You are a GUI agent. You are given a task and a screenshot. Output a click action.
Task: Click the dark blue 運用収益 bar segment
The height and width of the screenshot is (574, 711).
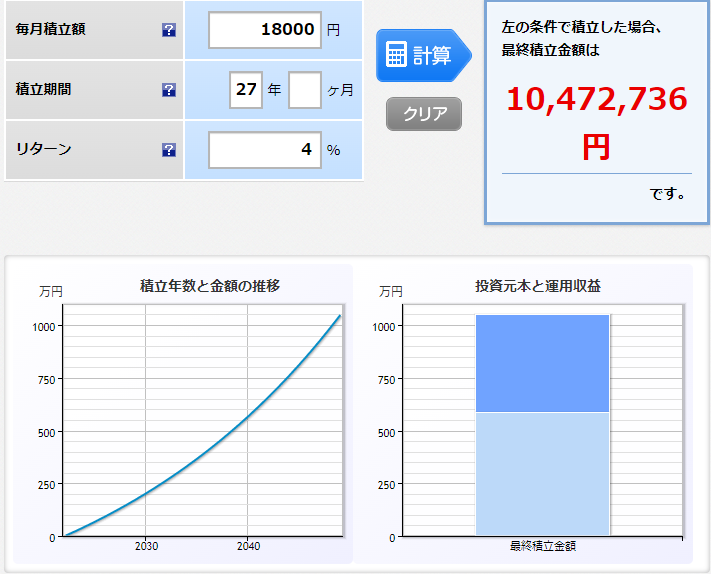[x=542, y=363]
